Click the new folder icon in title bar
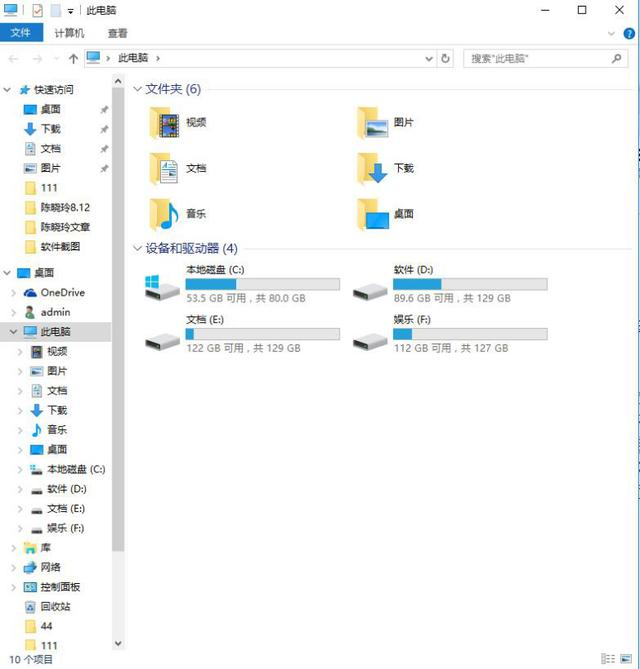Image resolution: width=640 pixels, height=669 pixels. click(55, 10)
